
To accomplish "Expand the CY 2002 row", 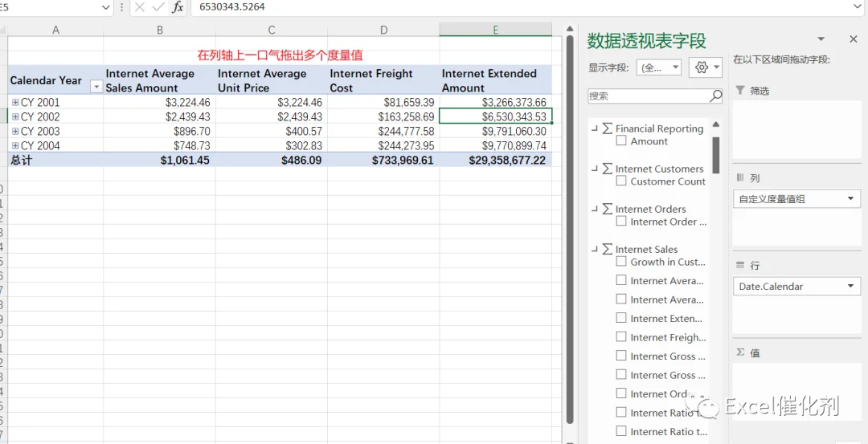I will [x=15, y=116].
